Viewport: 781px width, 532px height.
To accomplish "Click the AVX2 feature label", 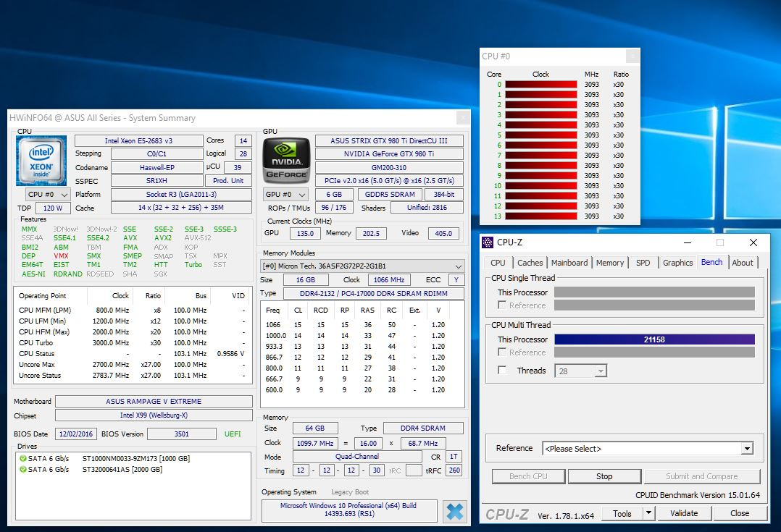I will pyautogui.click(x=163, y=238).
